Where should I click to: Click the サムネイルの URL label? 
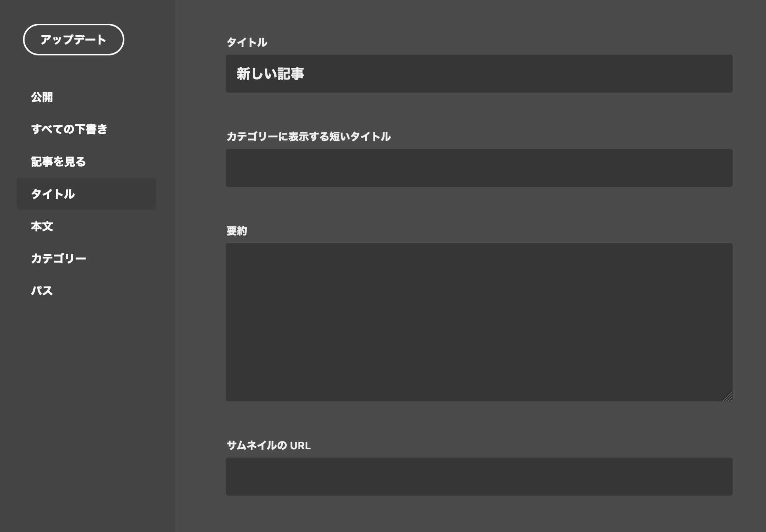[269, 445]
